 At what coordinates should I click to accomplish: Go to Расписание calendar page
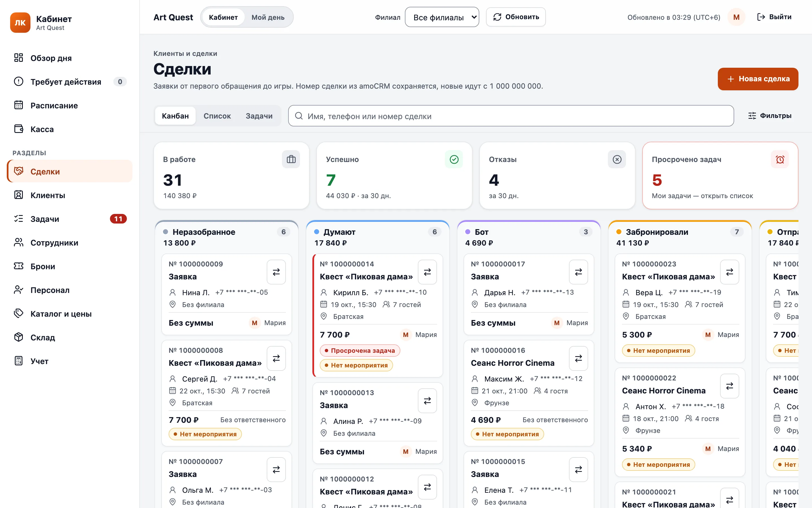(x=69, y=106)
